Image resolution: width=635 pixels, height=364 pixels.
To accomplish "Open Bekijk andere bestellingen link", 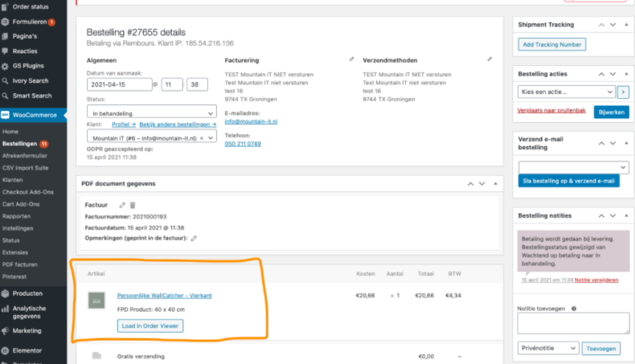I will [178, 125].
